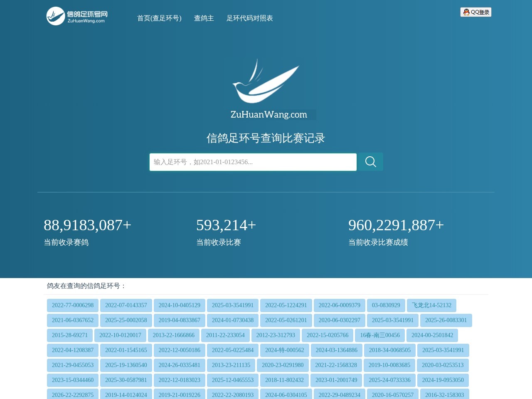Click the QQ登录 login button
This screenshot has height=399, width=532.
pyautogui.click(x=476, y=12)
